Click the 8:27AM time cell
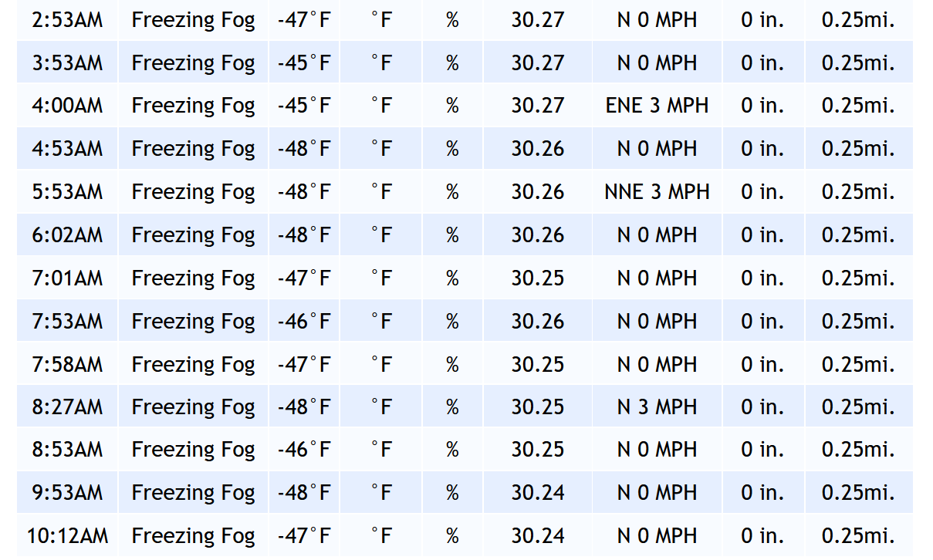 coord(67,407)
